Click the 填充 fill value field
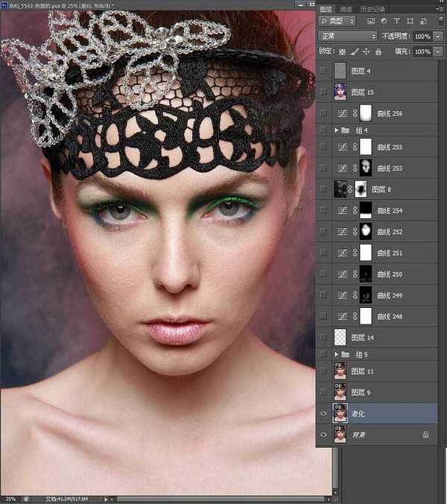The image size is (447, 504). point(421,51)
